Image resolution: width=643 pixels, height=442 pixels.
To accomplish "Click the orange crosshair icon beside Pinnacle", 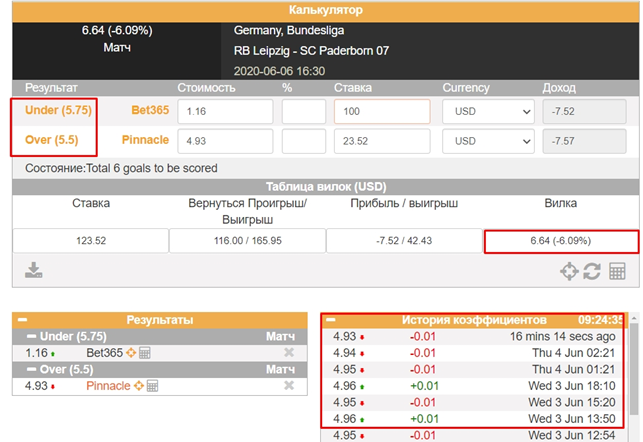I will click(x=141, y=385).
